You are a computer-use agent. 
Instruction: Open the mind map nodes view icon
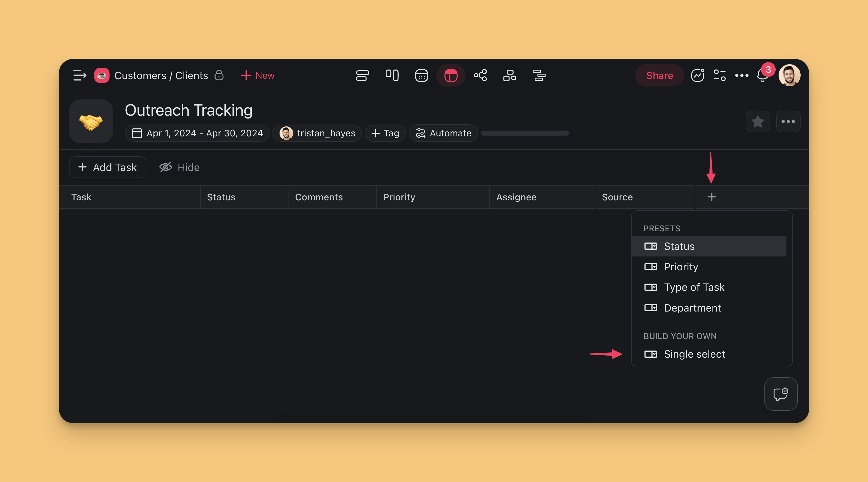tap(480, 76)
